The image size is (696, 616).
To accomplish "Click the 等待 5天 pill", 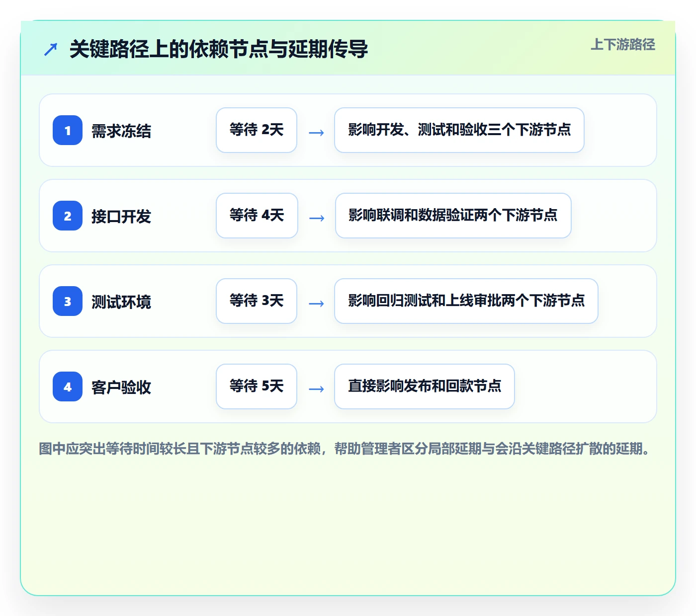I will [x=257, y=386].
